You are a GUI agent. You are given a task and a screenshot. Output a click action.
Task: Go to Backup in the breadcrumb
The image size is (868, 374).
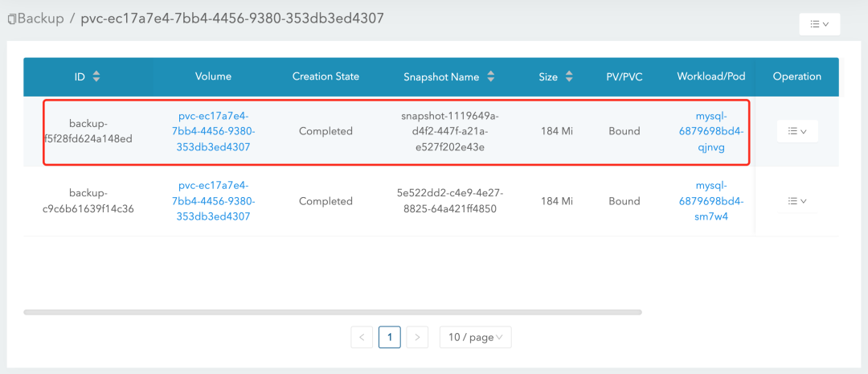tap(40, 18)
